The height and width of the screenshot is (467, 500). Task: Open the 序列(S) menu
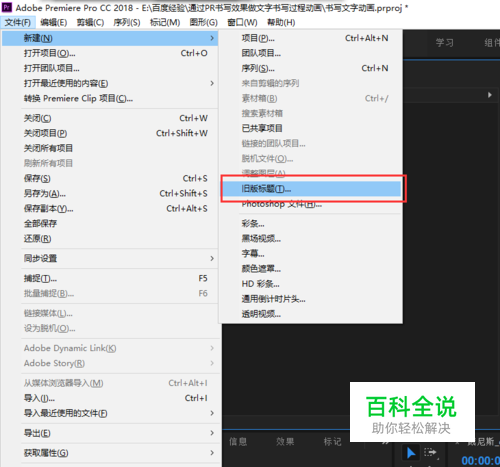(x=127, y=23)
